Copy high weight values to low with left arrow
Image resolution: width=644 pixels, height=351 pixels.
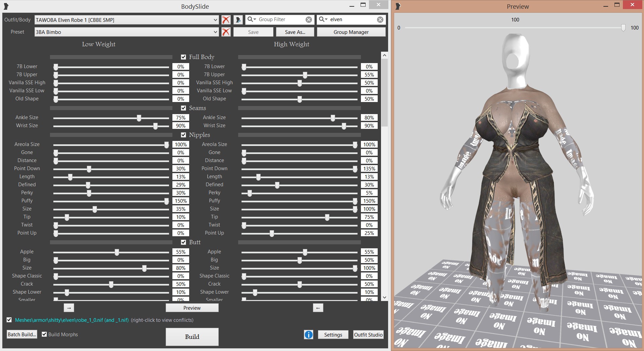coord(318,308)
